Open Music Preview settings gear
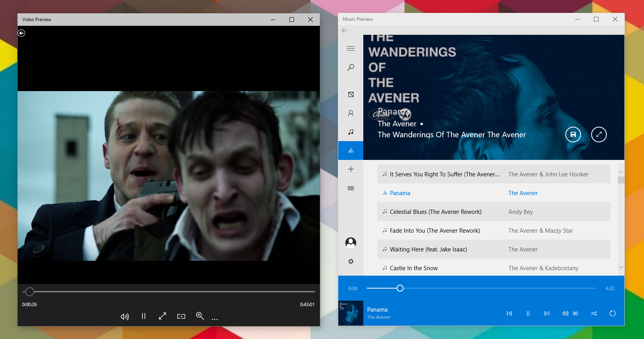This screenshot has height=339, width=644. 351,261
